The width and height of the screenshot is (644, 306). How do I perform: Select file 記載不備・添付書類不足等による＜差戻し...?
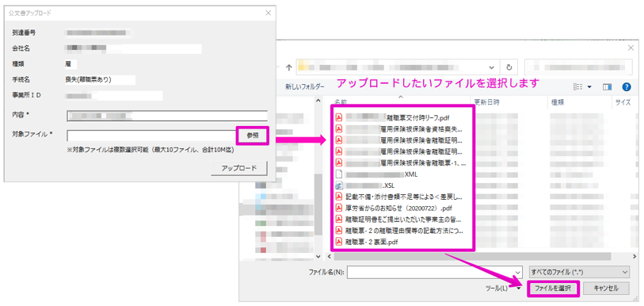(399, 197)
